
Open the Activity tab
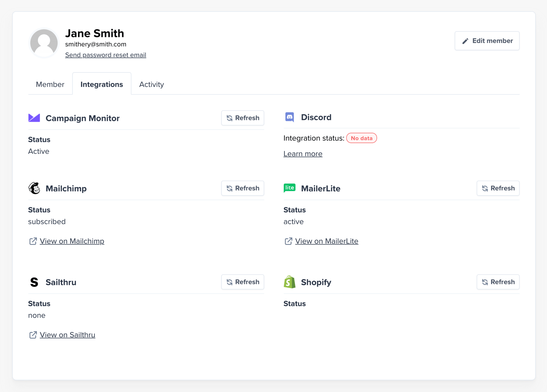pyautogui.click(x=151, y=84)
